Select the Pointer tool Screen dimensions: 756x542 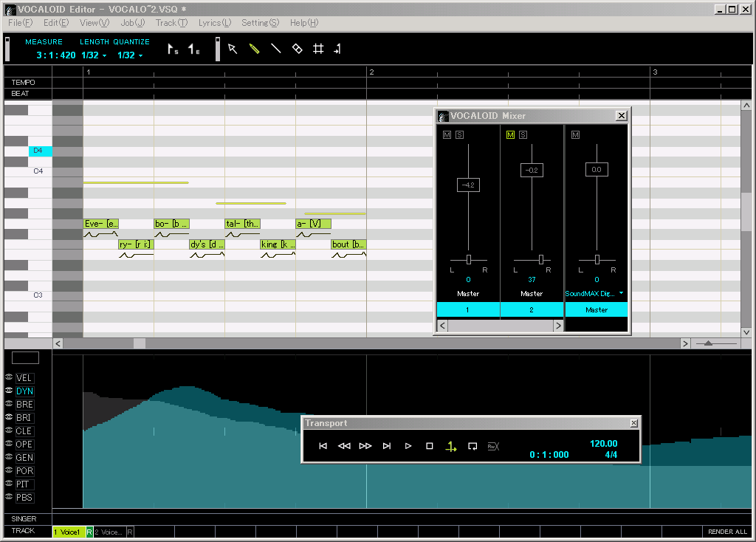click(x=231, y=48)
